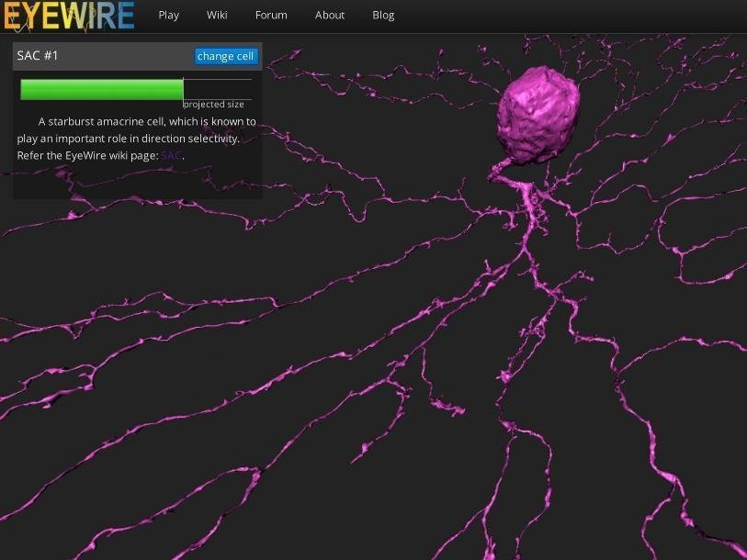Visit the Blog page
747x560 pixels.
[383, 15]
